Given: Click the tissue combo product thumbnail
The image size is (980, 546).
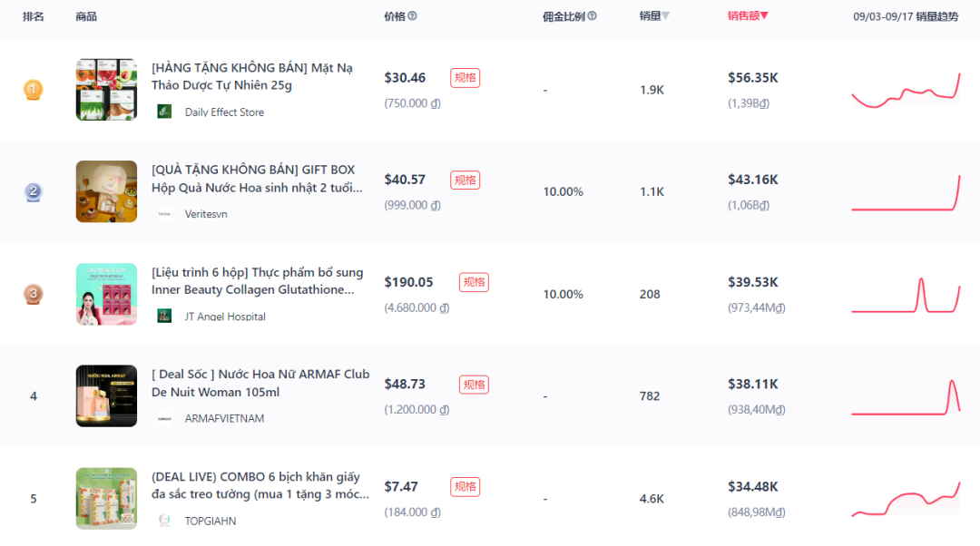Looking at the screenshot, I should (106, 499).
